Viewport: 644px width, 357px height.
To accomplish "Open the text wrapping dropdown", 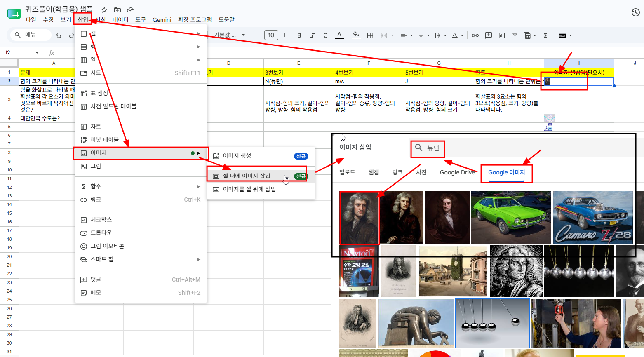I will coord(441,35).
